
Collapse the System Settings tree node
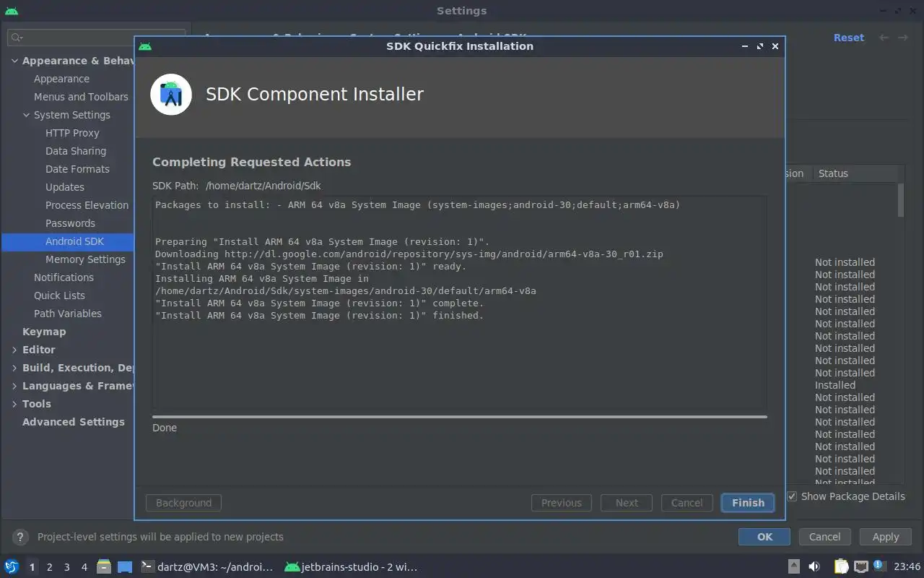pos(27,115)
